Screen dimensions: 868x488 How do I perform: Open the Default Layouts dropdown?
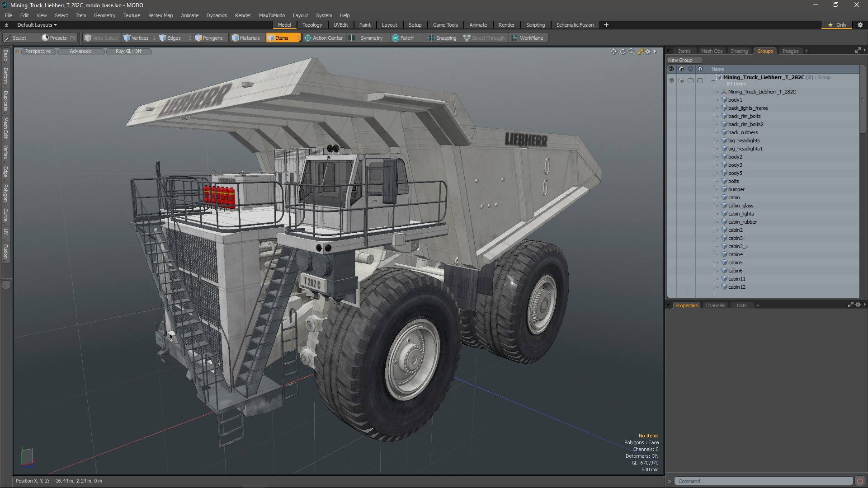click(37, 25)
